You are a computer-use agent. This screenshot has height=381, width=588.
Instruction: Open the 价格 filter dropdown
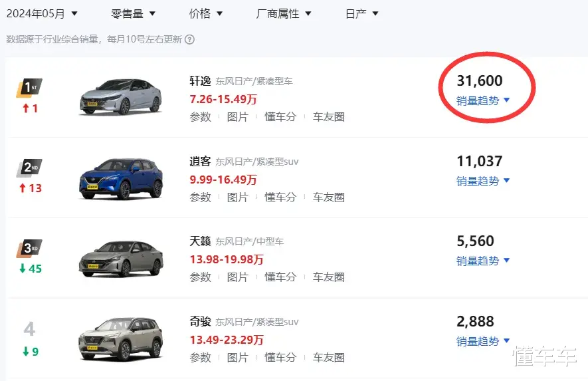point(206,14)
